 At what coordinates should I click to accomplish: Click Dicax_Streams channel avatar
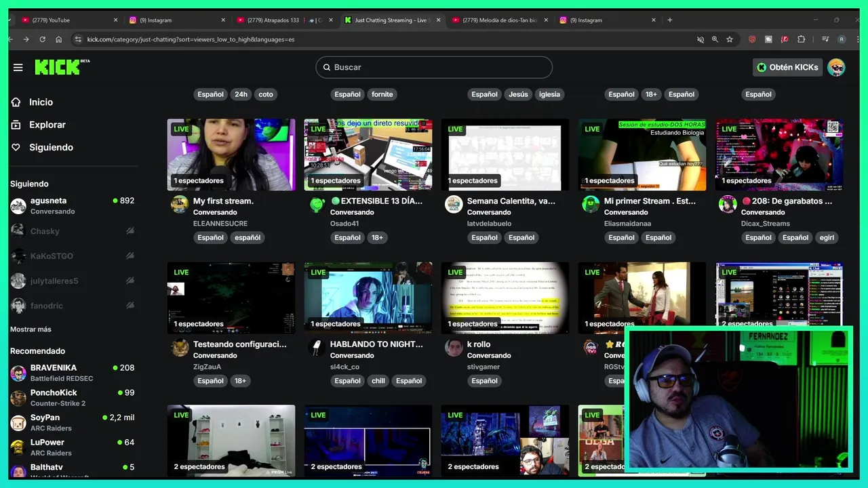(728, 204)
